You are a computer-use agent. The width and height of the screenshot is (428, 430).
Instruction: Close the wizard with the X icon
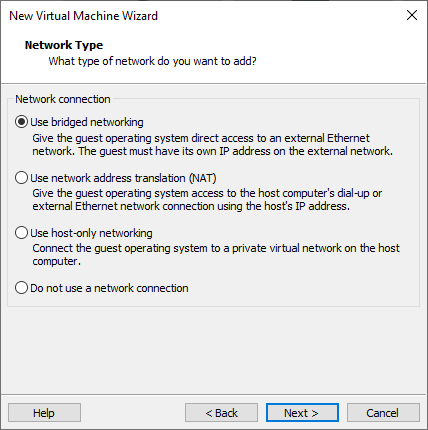(412, 15)
